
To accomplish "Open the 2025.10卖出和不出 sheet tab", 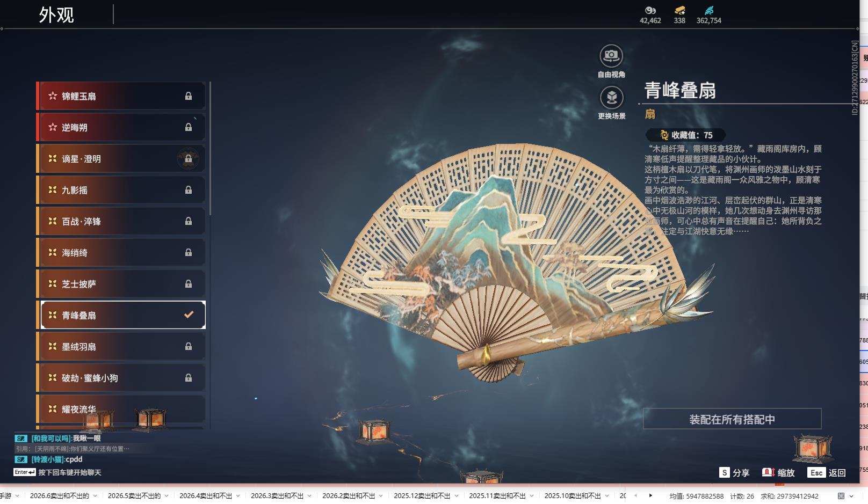I will tap(573, 496).
